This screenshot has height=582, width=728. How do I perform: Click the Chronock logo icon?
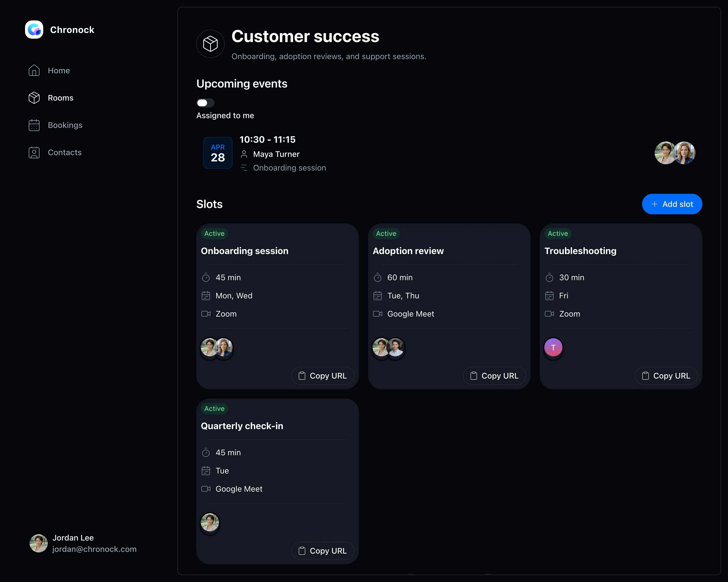pos(34,30)
